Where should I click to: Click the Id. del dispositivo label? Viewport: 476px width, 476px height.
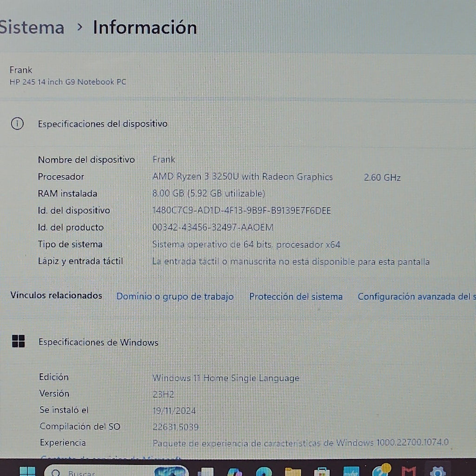pyautogui.click(x=74, y=211)
